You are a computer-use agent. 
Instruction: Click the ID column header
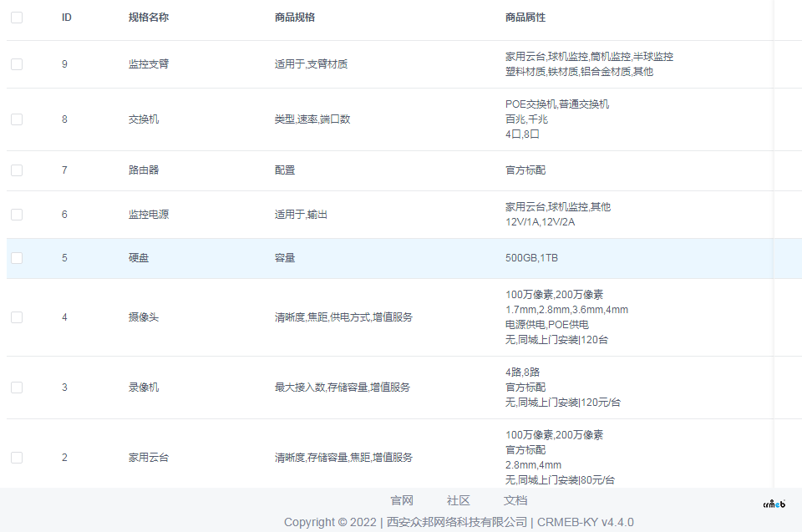point(67,18)
